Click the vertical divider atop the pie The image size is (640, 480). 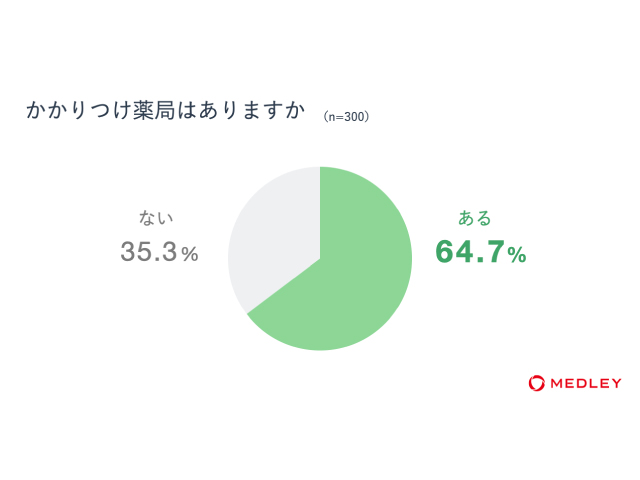320,212
